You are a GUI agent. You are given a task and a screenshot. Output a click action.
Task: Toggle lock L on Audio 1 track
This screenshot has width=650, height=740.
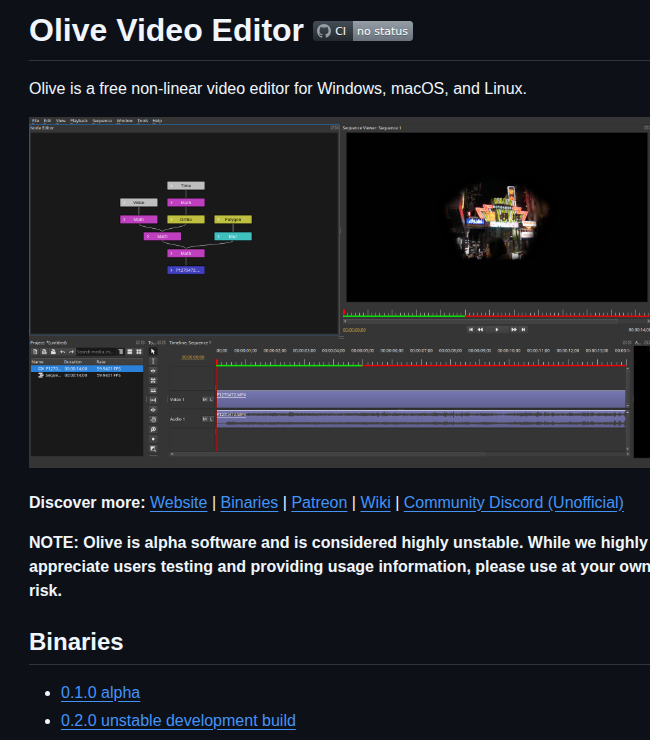[211, 419]
